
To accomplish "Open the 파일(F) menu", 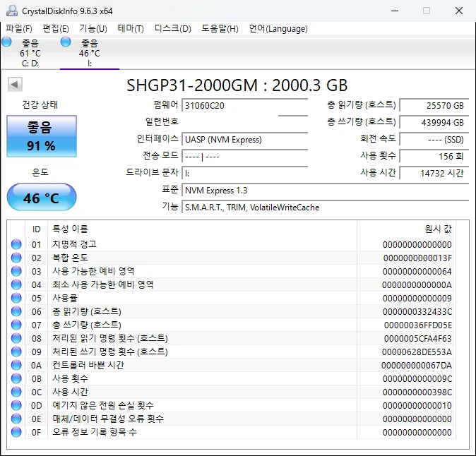I will tap(19, 29).
